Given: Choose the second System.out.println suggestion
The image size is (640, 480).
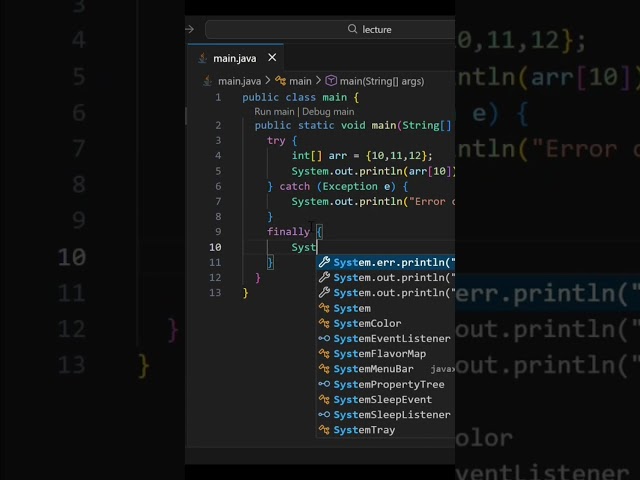Looking at the screenshot, I should pyautogui.click(x=386, y=293).
